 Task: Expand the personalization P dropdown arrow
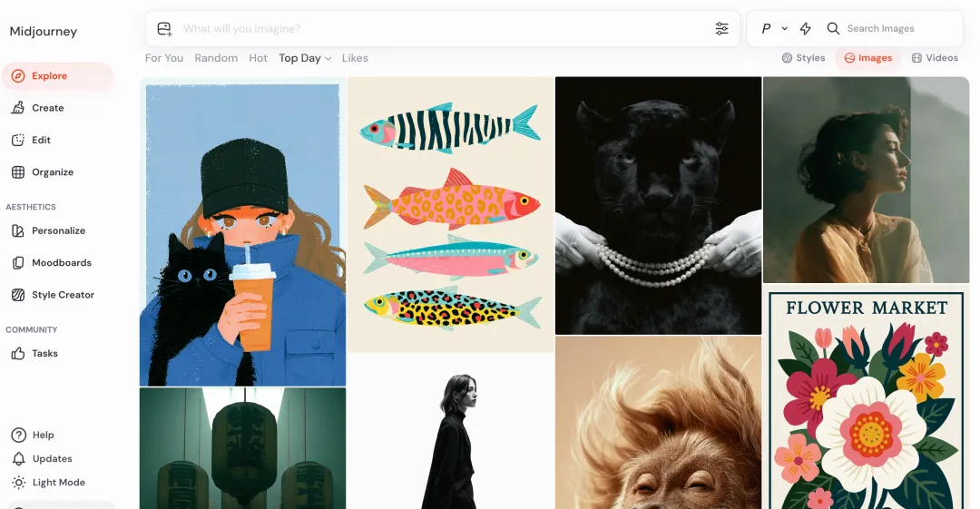click(x=784, y=28)
